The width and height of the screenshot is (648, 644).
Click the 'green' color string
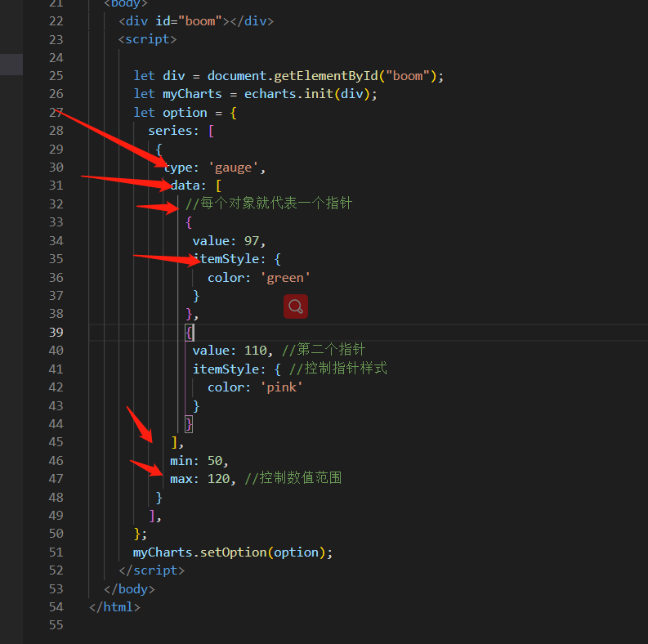pyautogui.click(x=285, y=277)
